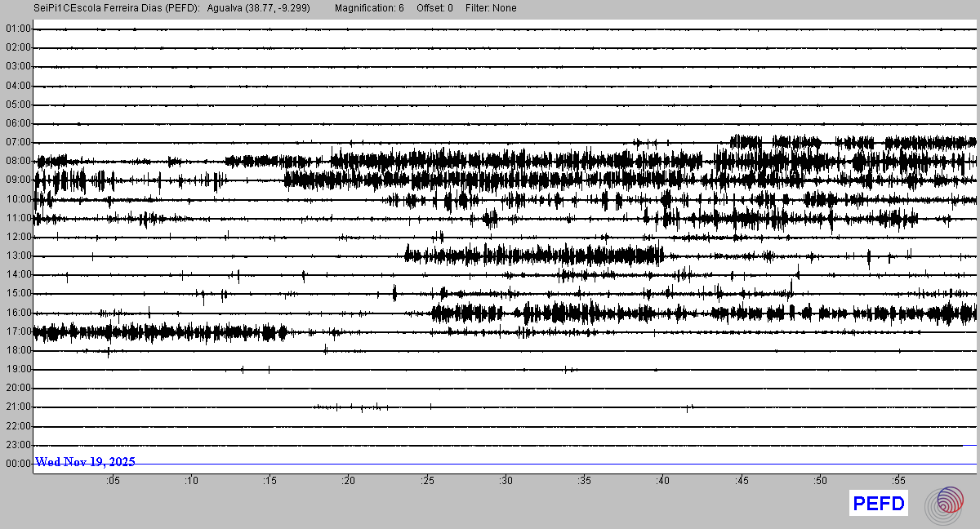980x529 pixels.
Task: Select the :55 minute axis tick label
Action: click(x=899, y=482)
